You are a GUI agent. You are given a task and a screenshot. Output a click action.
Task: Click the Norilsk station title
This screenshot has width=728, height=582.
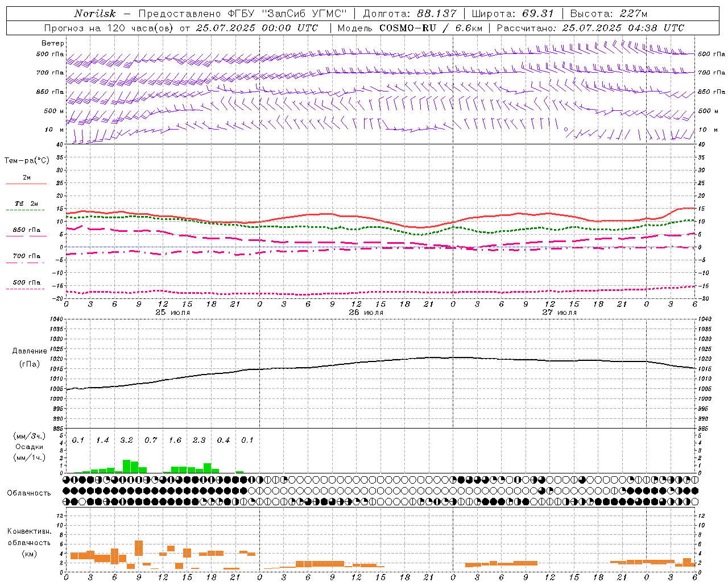click(x=95, y=14)
